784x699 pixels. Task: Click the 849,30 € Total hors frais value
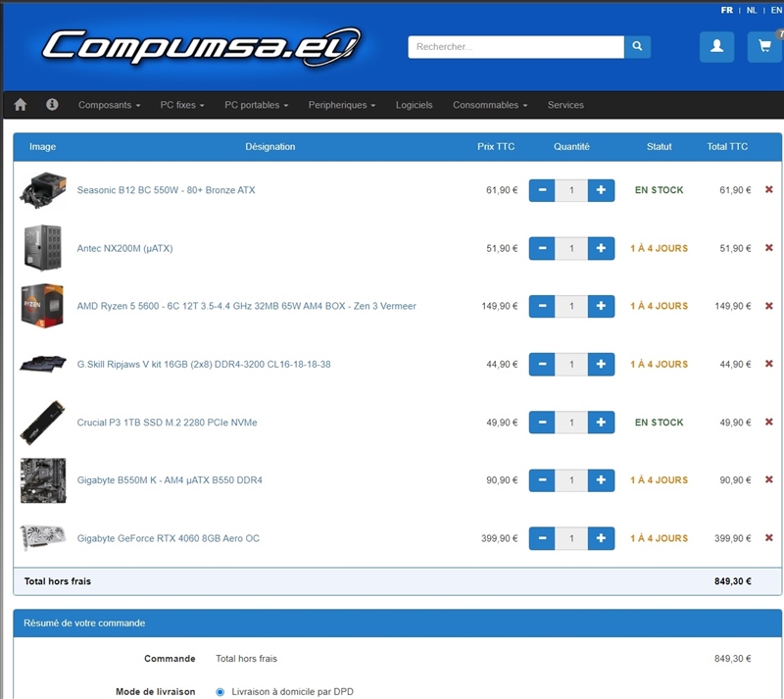732,581
